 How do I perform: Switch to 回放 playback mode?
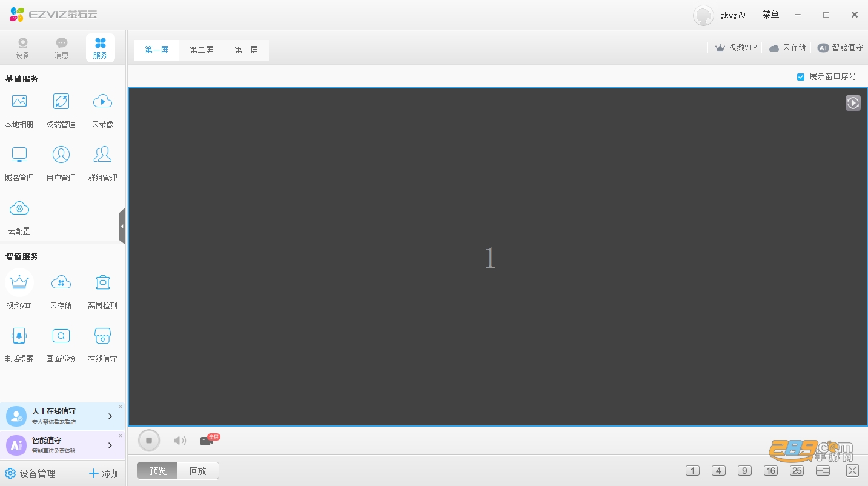click(x=198, y=471)
